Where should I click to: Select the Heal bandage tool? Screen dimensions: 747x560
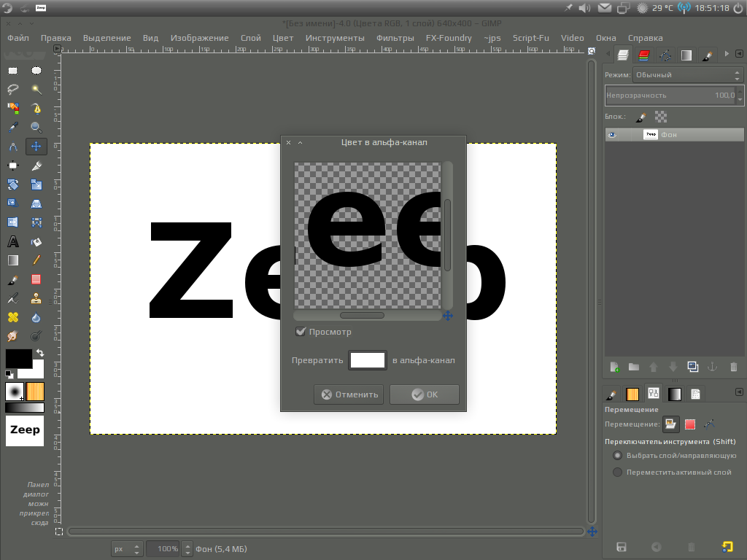13,318
